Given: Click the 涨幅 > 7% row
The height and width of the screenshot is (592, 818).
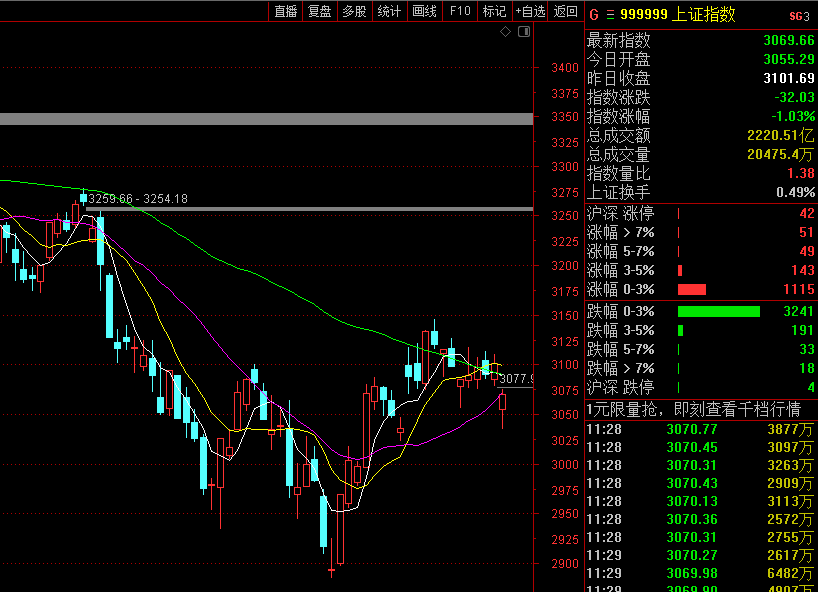Looking at the screenshot, I should (x=701, y=232).
